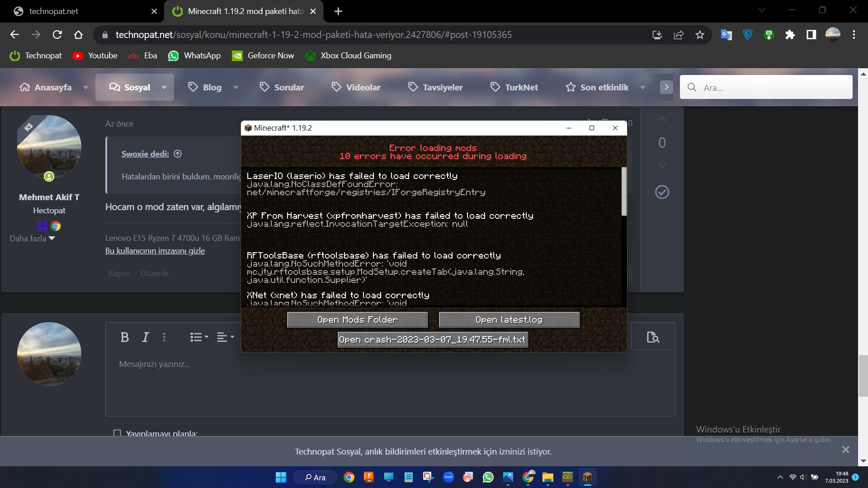The width and height of the screenshot is (868, 488).
Task: Click 'Bu kullanıcının imzasını gizle' link
Action: coord(155,251)
